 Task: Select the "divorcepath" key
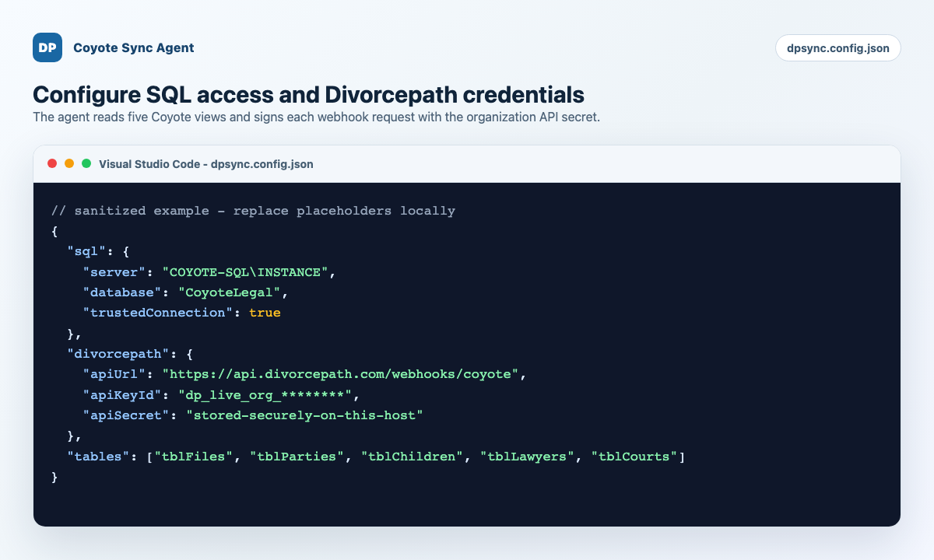point(119,354)
